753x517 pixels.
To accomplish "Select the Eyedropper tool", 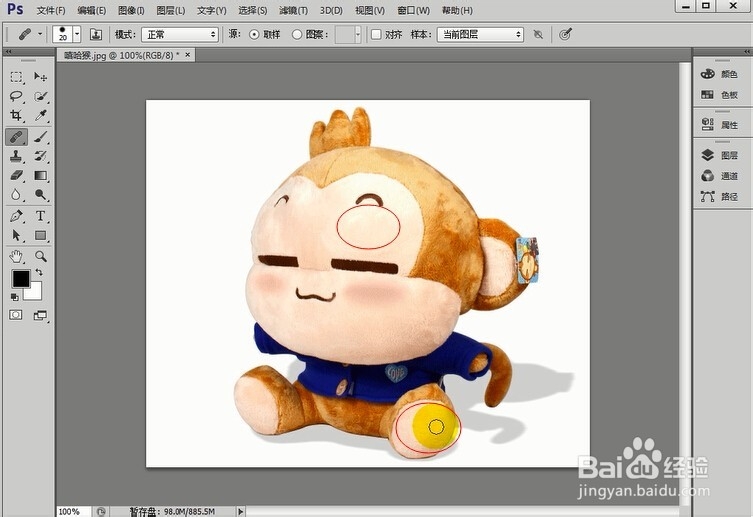I will tap(40, 115).
